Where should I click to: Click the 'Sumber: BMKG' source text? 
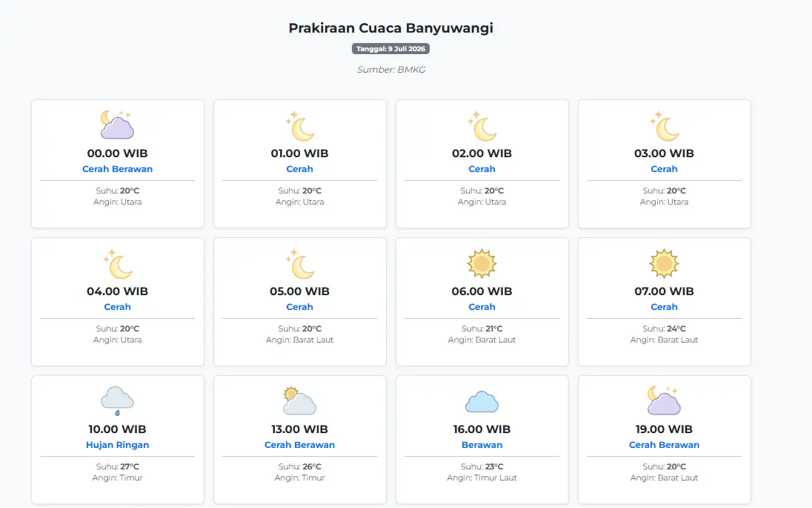(x=391, y=70)
